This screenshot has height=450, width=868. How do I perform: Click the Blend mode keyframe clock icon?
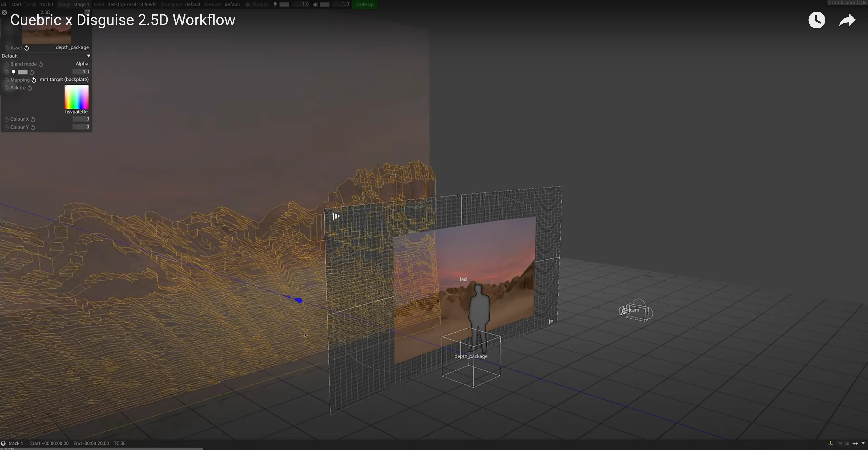[x=6, y=64]
